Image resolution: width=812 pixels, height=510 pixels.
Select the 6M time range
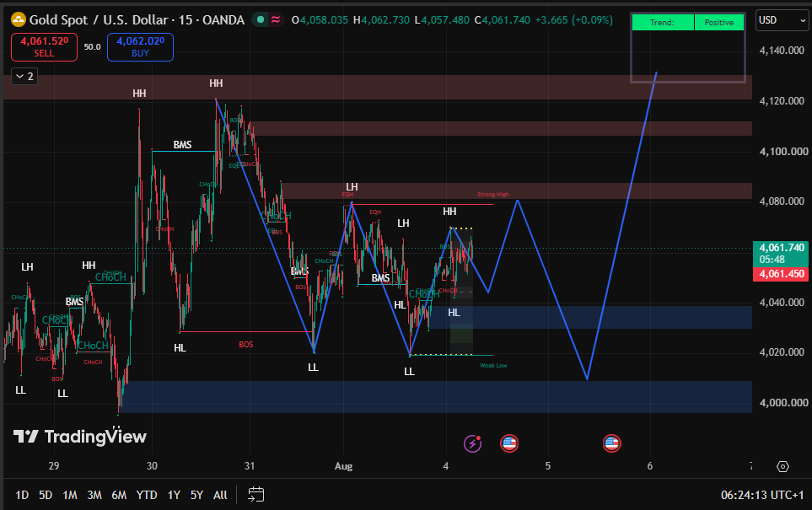[119, 495]
